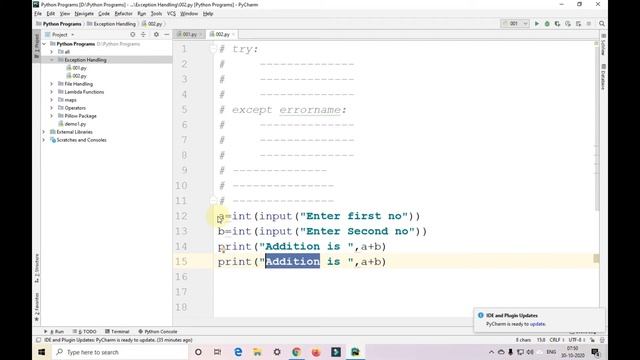Open Windows notification center icon
Image resolution: width=640 pixels, height=360 pixels.
click(596, 352)
